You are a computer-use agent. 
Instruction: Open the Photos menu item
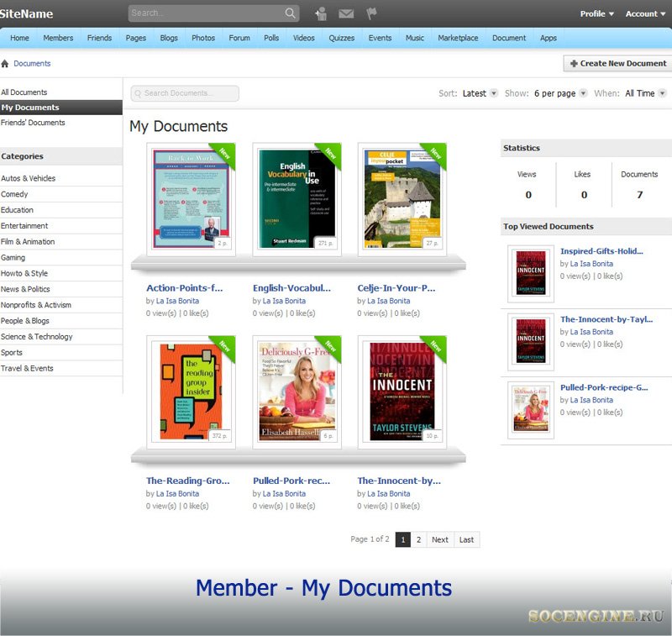click(203, 38)
